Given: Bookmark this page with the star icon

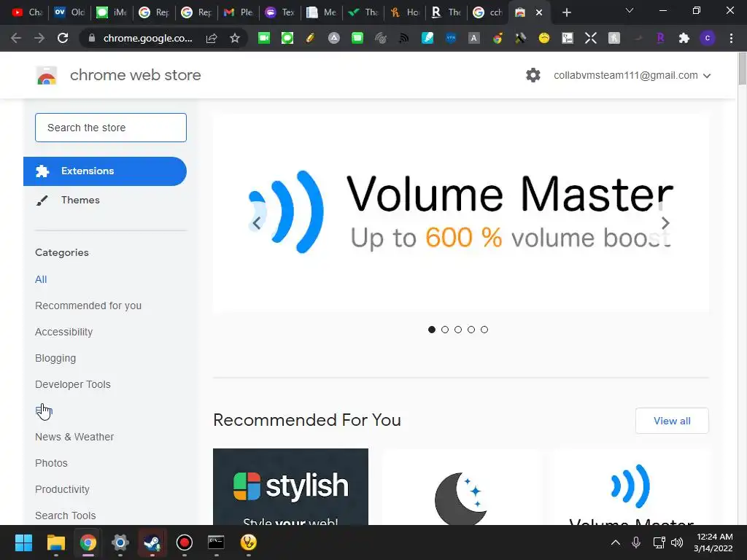Looking at the screenshot, I should point(234,38).
